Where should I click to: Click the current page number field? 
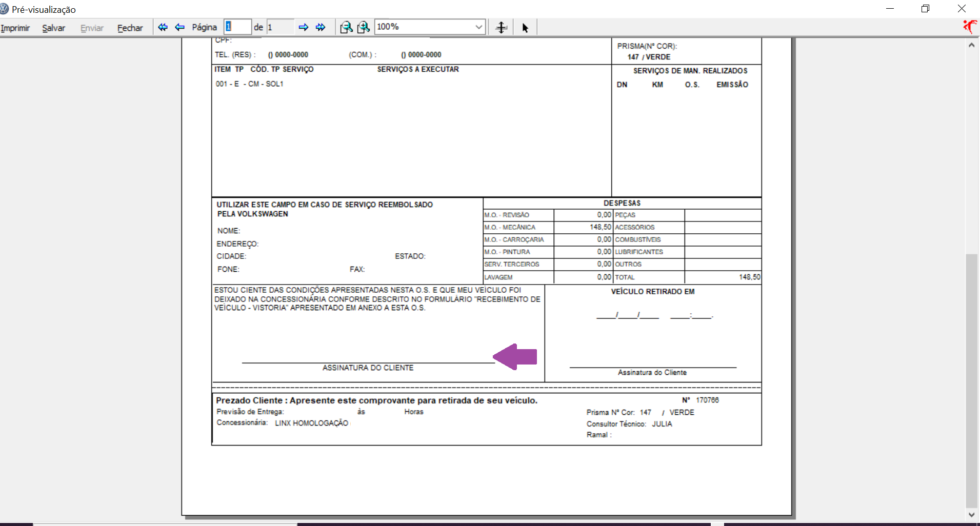237,27
